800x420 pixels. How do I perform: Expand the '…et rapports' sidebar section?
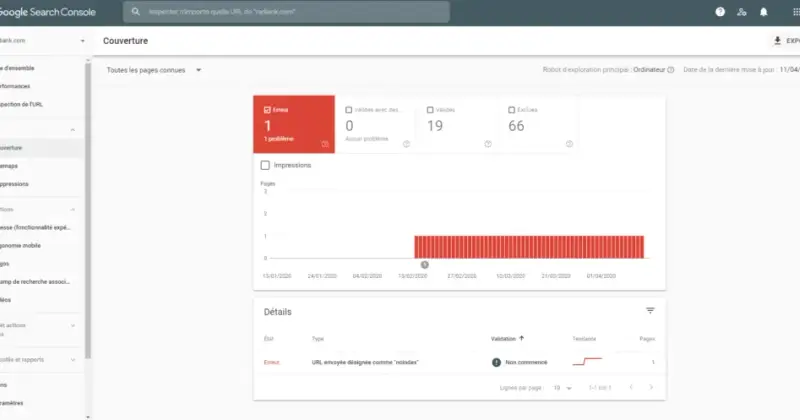(72, 359)
